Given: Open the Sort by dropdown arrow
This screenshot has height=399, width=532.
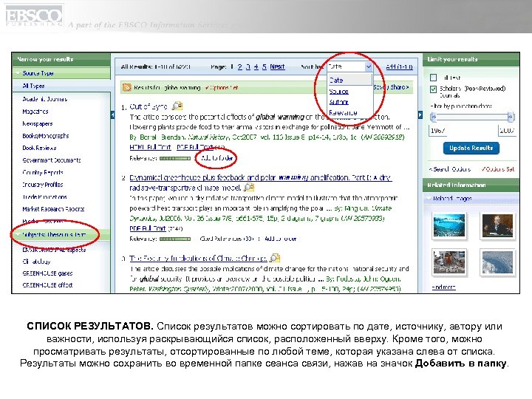Looking at the screenshot, I should [369, 66].
